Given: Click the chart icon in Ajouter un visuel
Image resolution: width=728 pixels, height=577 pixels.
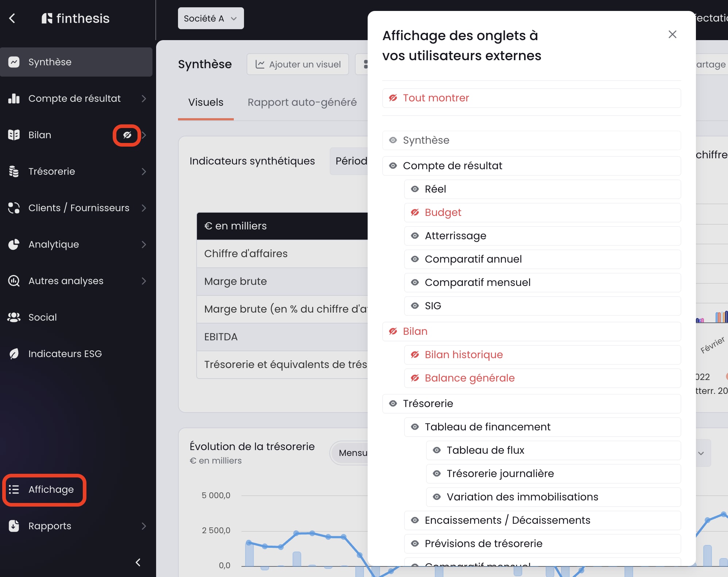Looking at the screenshot, I should (260, 65).
